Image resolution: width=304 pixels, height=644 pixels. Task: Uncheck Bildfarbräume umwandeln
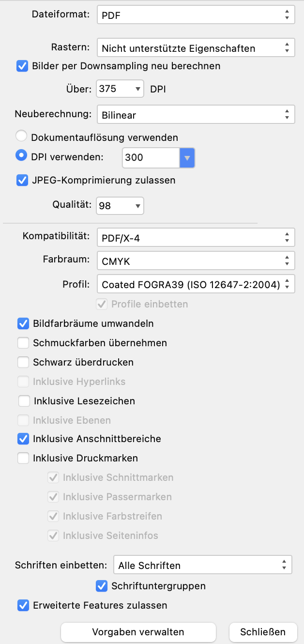[x=23, y=323]
